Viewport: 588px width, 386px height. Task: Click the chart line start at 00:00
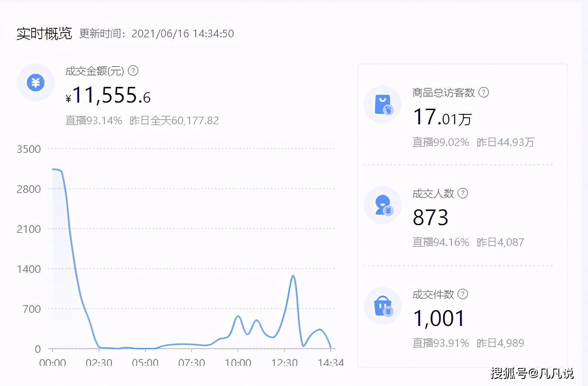pyautogui.click(x=53, y=170)
